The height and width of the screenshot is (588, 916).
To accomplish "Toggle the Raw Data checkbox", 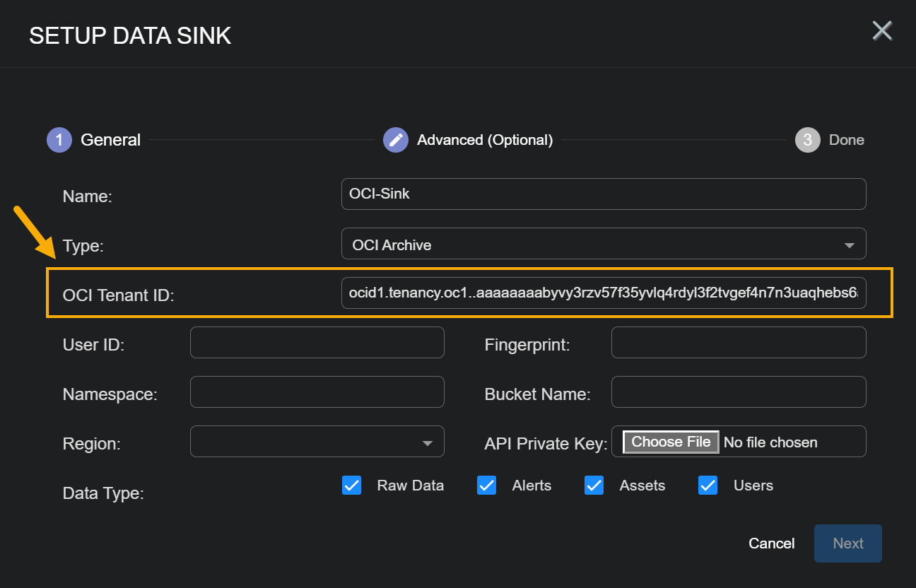I will tap(352, 486).
